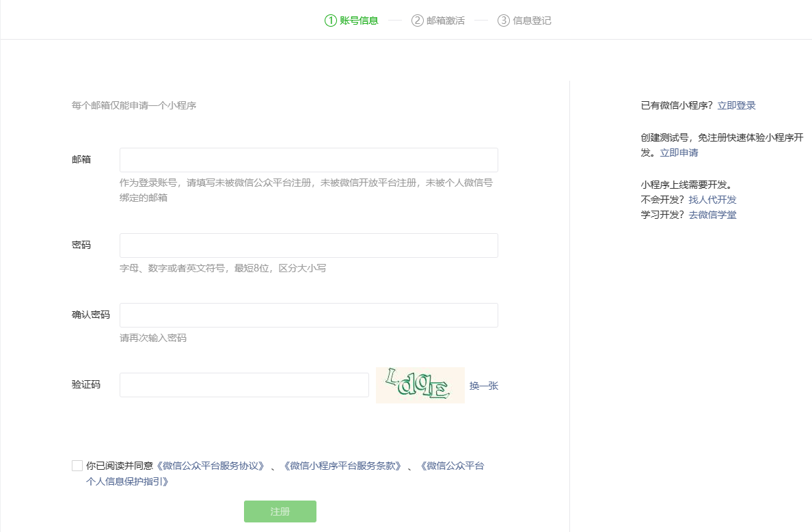Select step 2 邮箱激活 tab

(438, 21)
